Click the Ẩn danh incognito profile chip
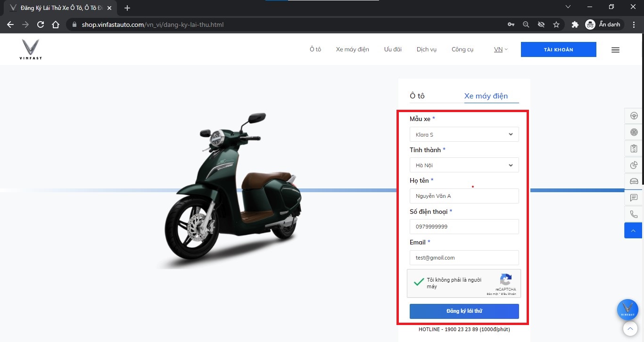The height and width of the screenshot is (342, 644). click(x=603, y=24)
